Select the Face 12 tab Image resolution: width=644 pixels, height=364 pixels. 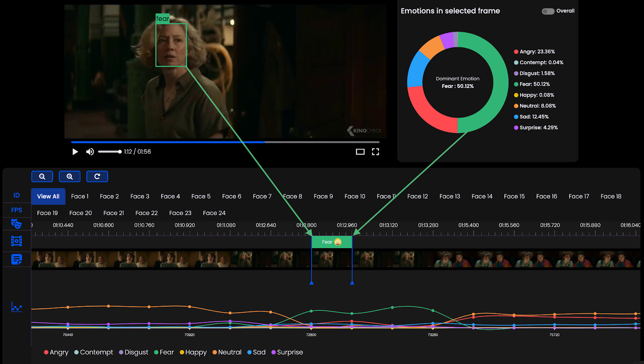point(417,196)
